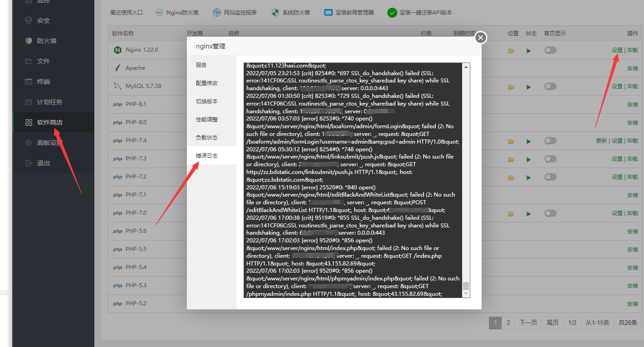
Task: Click 安装 for Apache
Action: tap(632, 68)
